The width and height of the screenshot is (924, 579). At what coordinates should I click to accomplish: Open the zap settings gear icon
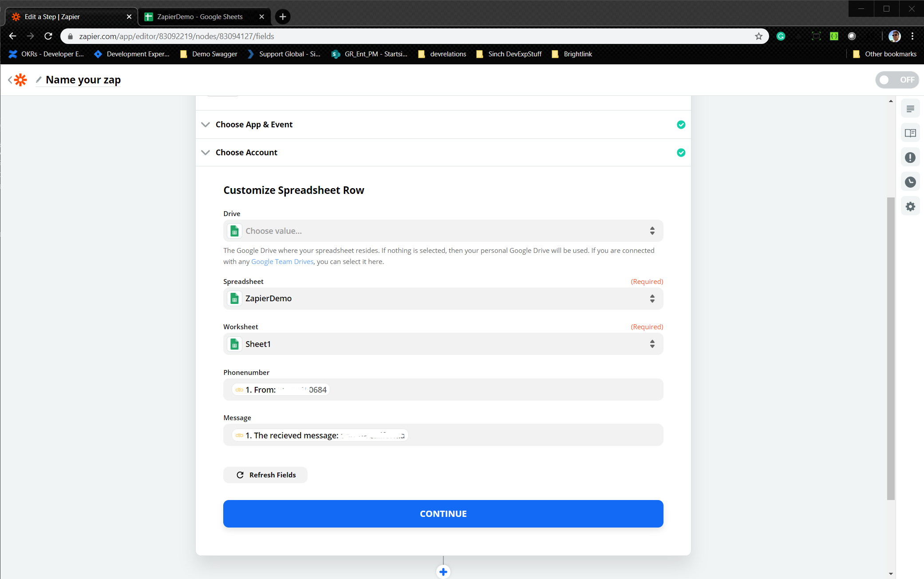point(910,206)
